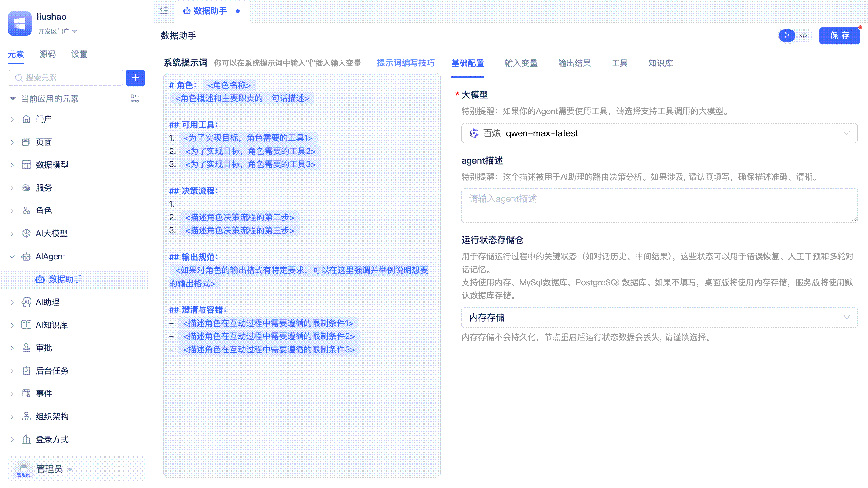
Task: Expand the 门户 tree node
Action: point(12,119)
